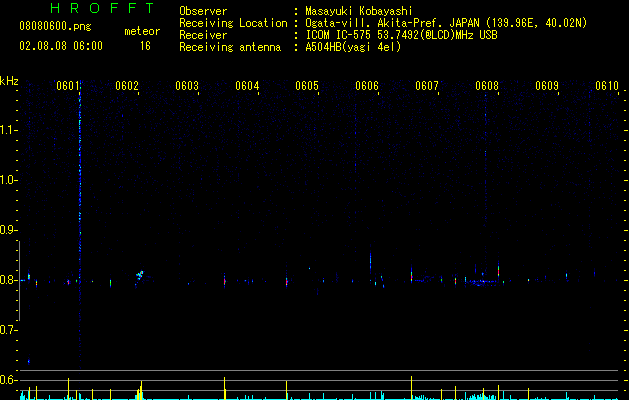Click the 0609 time marker
This screenshot has width=629, height=400.
pos(547,86)
